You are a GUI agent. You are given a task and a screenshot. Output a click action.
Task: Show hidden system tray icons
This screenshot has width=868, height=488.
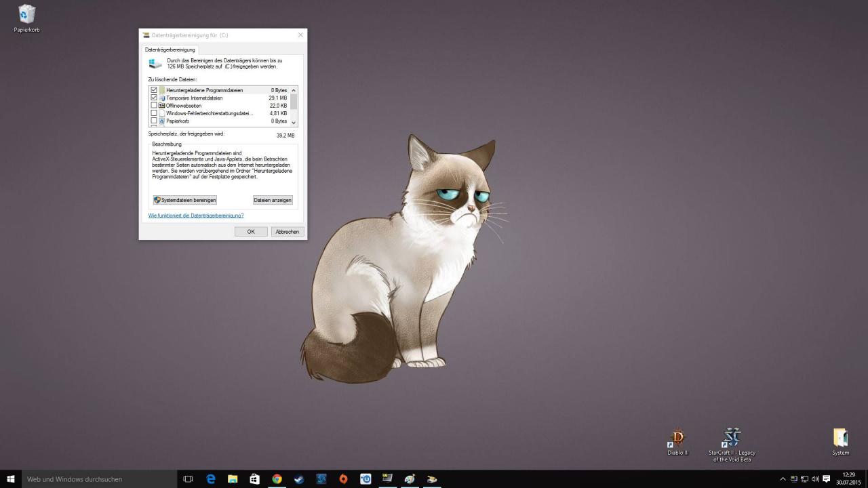783,479
